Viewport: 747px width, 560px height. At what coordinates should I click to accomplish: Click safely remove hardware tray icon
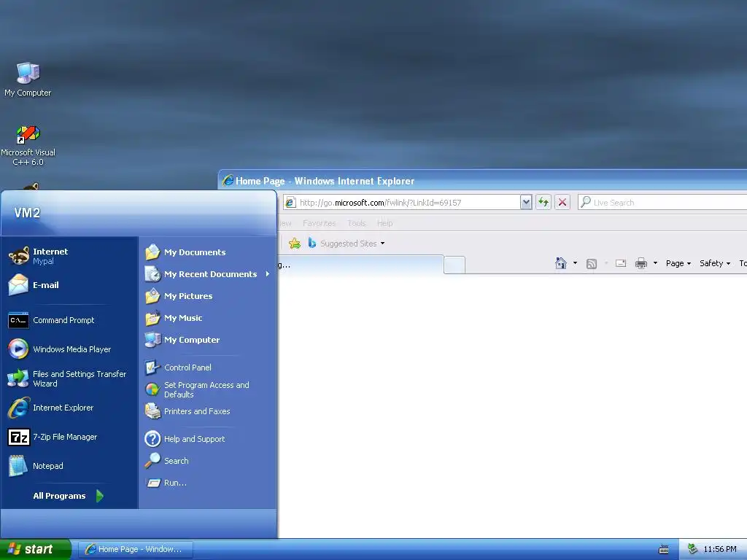tap(692, 549)
